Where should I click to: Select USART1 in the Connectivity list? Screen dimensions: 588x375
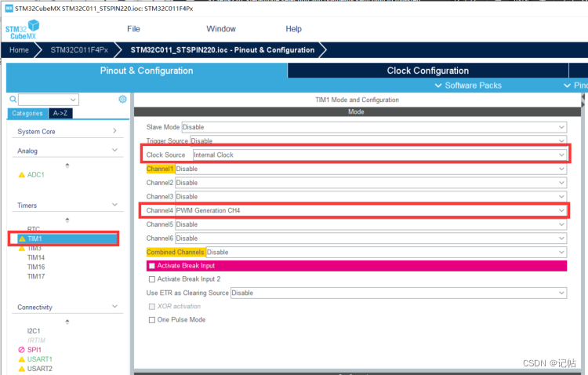point(40,359)
